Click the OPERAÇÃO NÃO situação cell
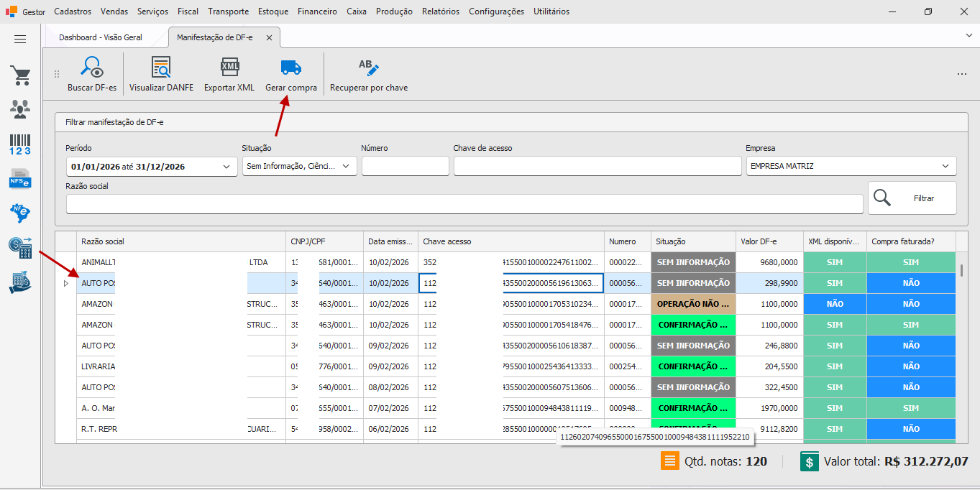 (693, 304)
